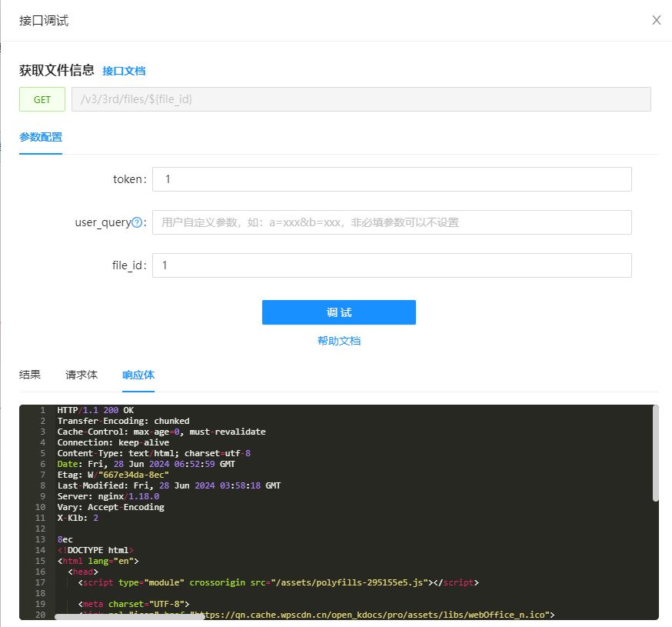Click the 'Cache-Control: max-age=0' line

[161, 432]
